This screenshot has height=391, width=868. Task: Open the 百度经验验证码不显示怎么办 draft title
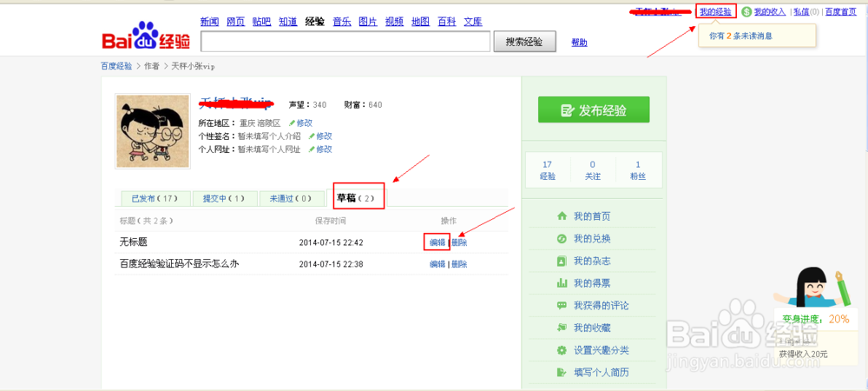[x=180, y=263]
